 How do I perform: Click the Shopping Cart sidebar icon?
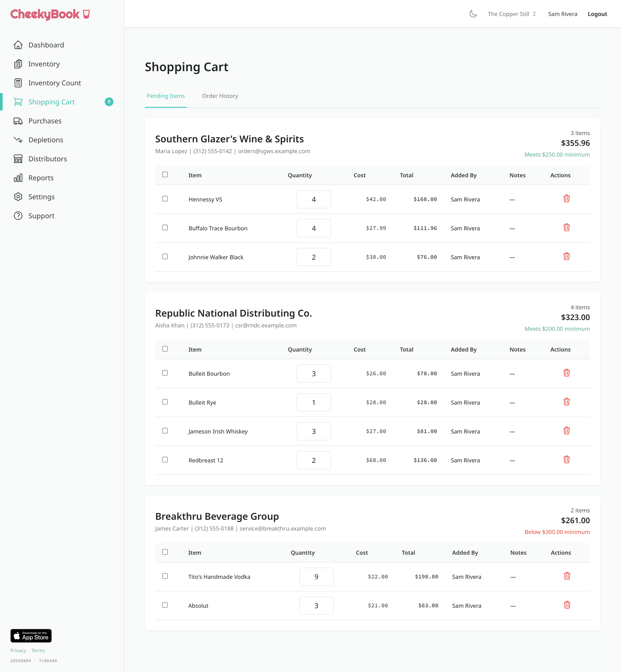point(18,102)
